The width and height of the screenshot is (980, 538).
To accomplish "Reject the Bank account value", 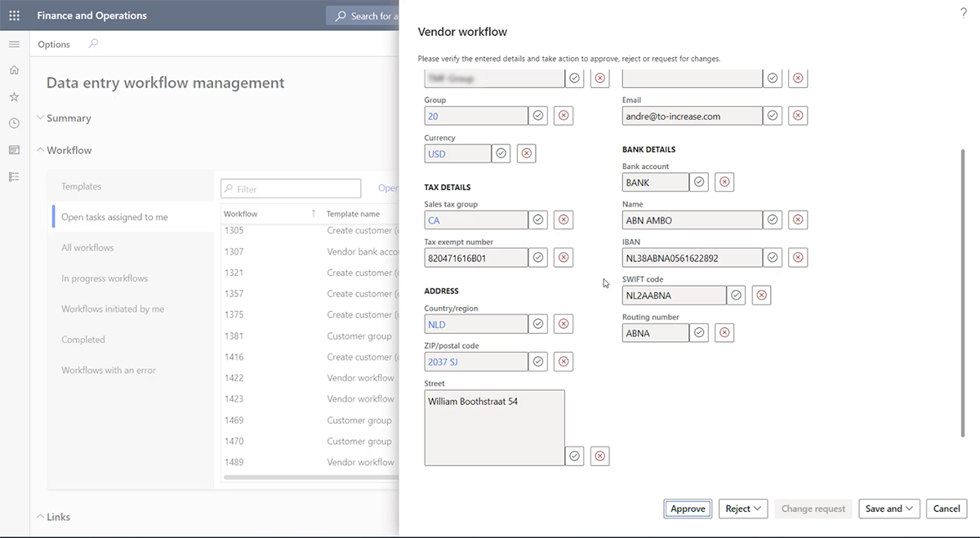I will coord(724,181).
